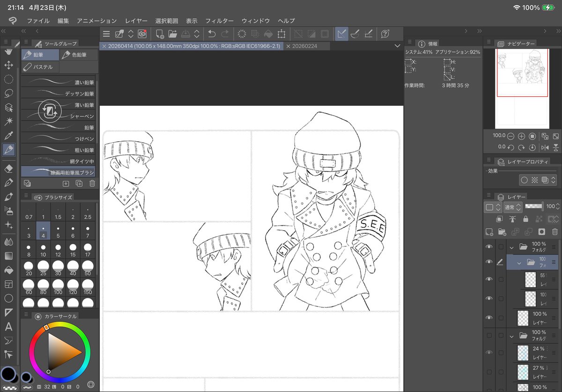Screen dimensions: 562x392
Task: Select the パステル tool group
Action: [x=40, y=67]
